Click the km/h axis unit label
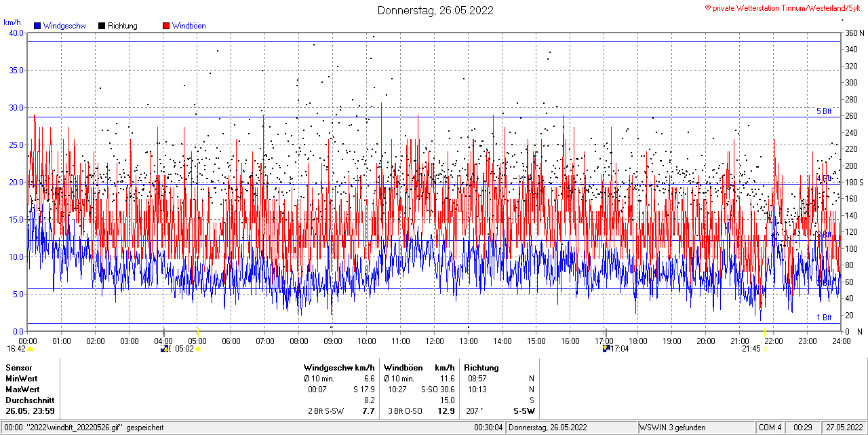This screenshot has height=435, width=868. (x=13, y=22)
